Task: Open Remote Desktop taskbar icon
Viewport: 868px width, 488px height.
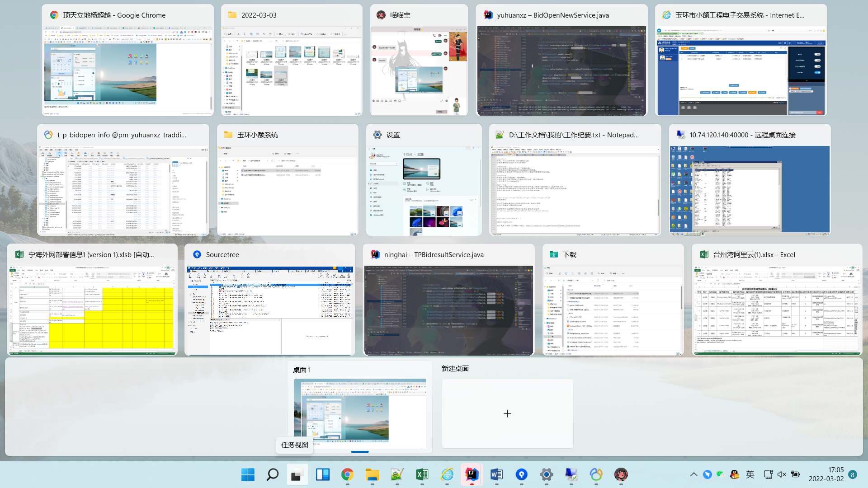Action: tap(571, 474)
